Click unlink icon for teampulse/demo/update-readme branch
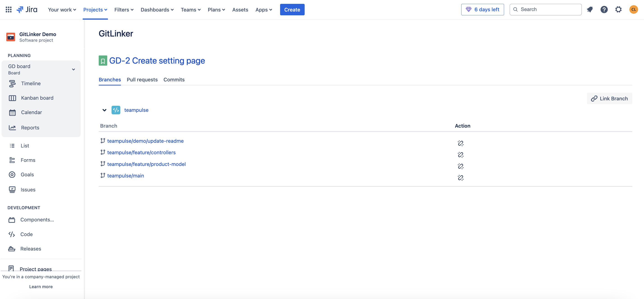The height and width of the screenshot is (299, 644). pos(460,143)
